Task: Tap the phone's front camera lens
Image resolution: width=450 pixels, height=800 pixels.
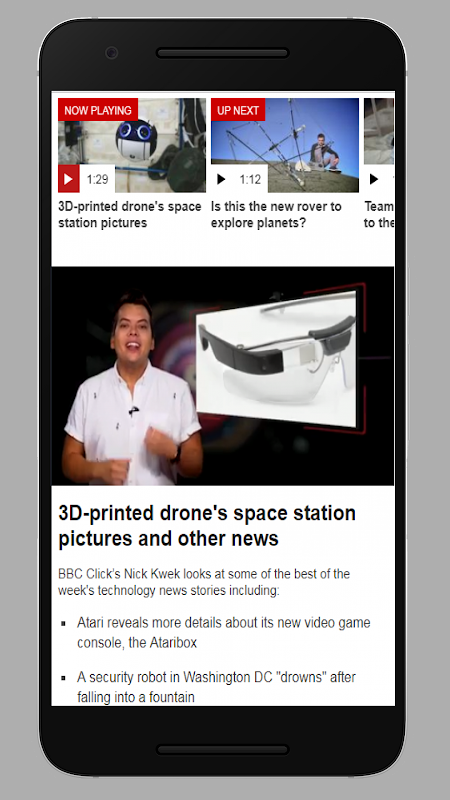Action: coord(111,53)
